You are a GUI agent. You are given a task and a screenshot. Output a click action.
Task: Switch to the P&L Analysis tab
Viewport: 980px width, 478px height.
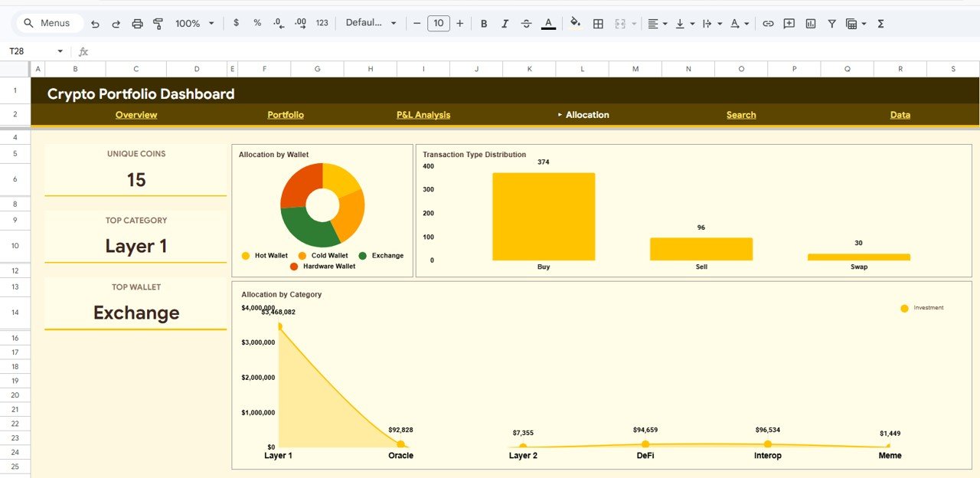(423, 114)
